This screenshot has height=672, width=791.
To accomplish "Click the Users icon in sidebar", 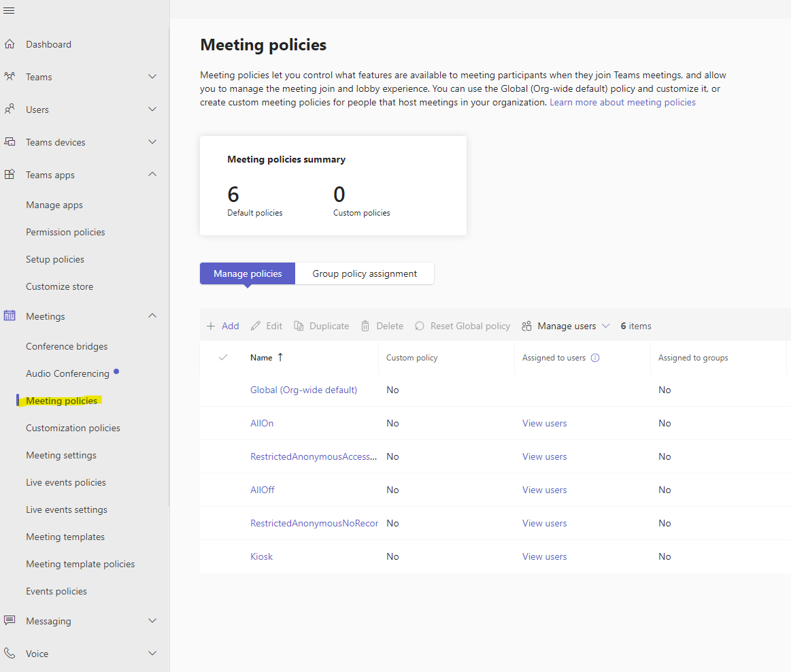I will (x=10, y=110).
